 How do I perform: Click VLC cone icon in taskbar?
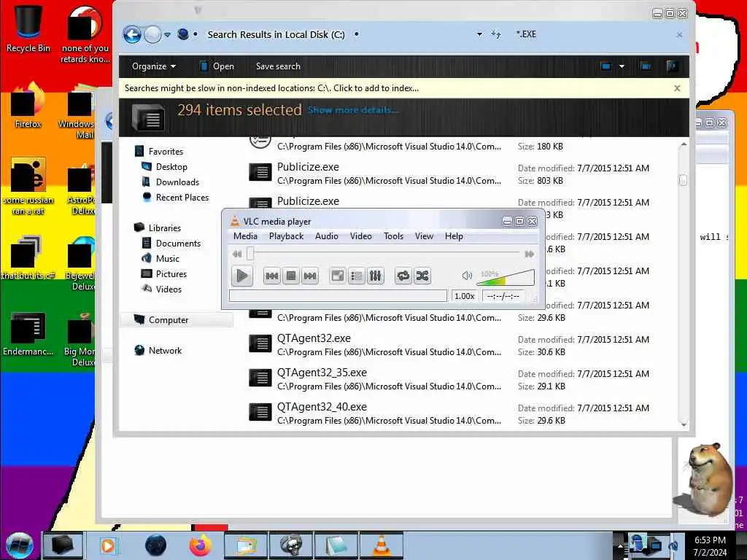pyautogui.click(x=381, y=545)
